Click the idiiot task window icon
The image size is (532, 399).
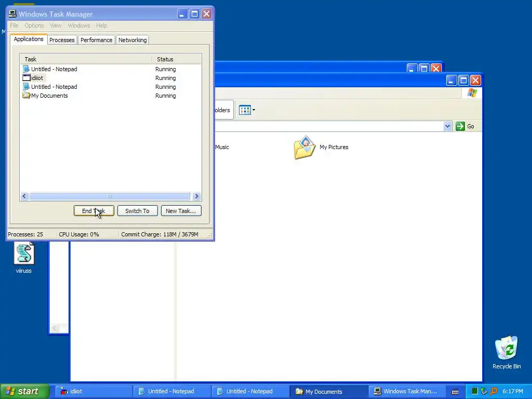pos(26,78)
